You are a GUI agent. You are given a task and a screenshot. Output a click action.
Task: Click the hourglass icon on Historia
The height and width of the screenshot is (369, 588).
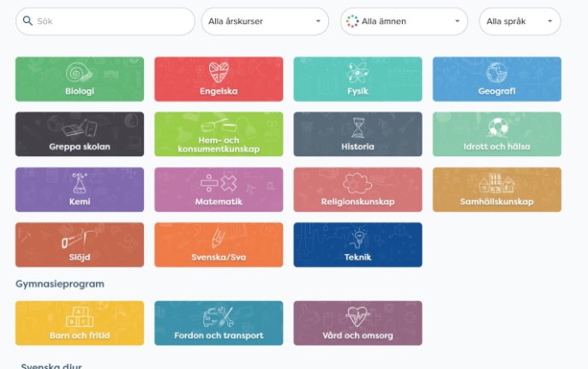click(x=357, y=127)
